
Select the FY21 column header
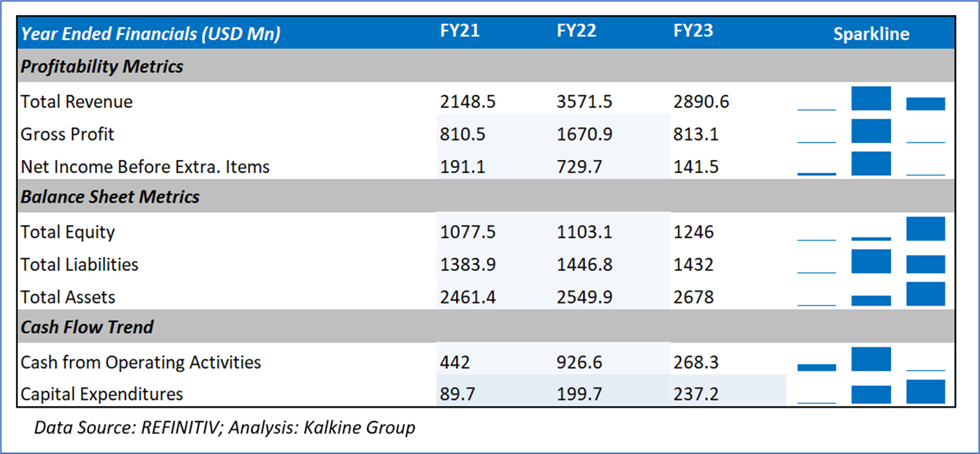pyautogui.click(x=460, y=31)
